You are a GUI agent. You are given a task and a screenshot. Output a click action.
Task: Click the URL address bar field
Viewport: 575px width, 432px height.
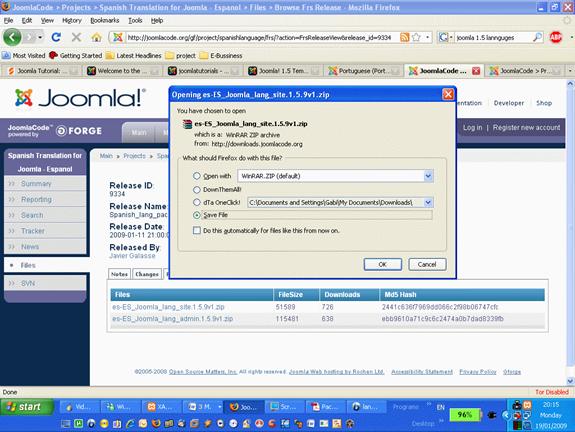[259, 37]
